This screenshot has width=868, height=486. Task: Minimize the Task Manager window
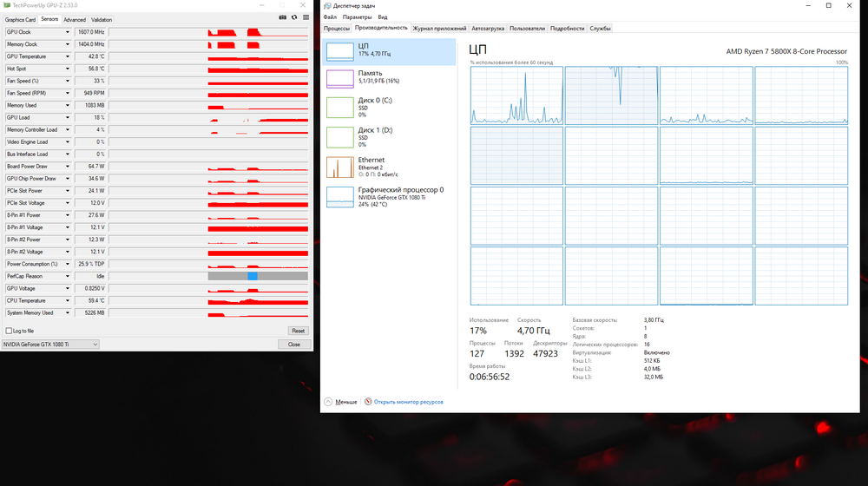pyautogui.click(x=808, y=5)
